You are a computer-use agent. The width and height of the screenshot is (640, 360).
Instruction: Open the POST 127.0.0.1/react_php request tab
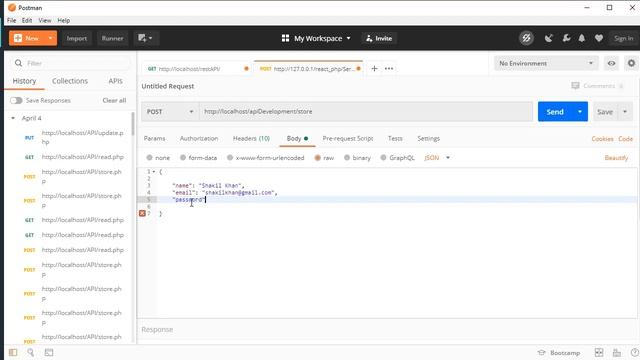tap(309, 69)
